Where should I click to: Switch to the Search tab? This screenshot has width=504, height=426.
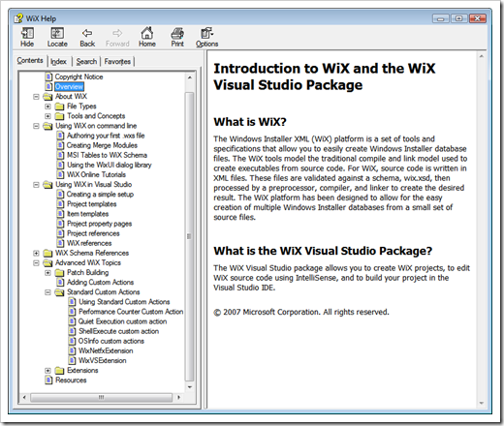pos(86,61)
